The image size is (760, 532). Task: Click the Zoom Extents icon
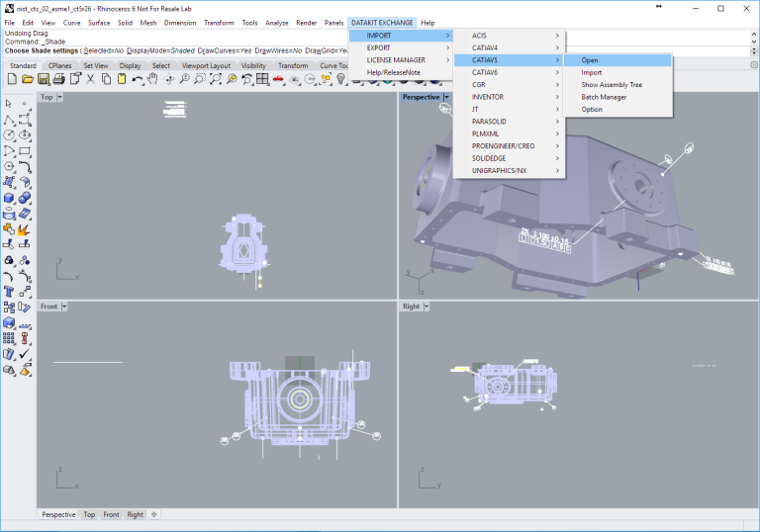(x=216, y=79)
